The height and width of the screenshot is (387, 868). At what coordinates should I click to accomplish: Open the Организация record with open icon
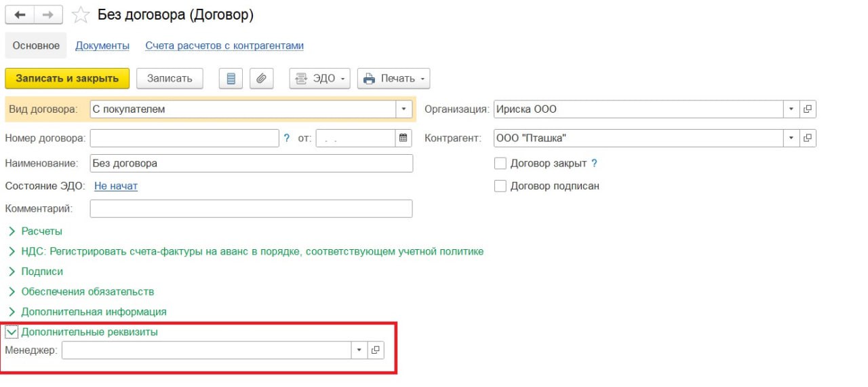(x=808, y=109)
